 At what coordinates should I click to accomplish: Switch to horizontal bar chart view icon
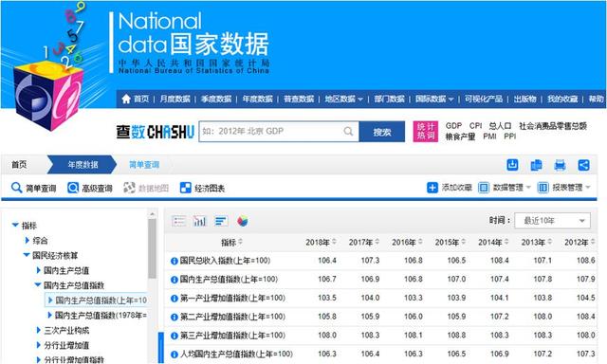point(221,221)
